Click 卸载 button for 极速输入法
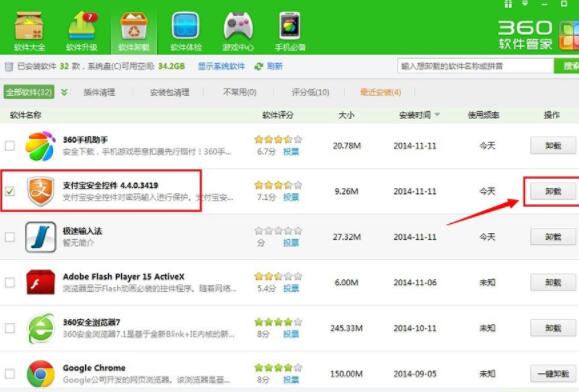Image resolution: width=579 pixels, height=392 pixels. (553, 237)
